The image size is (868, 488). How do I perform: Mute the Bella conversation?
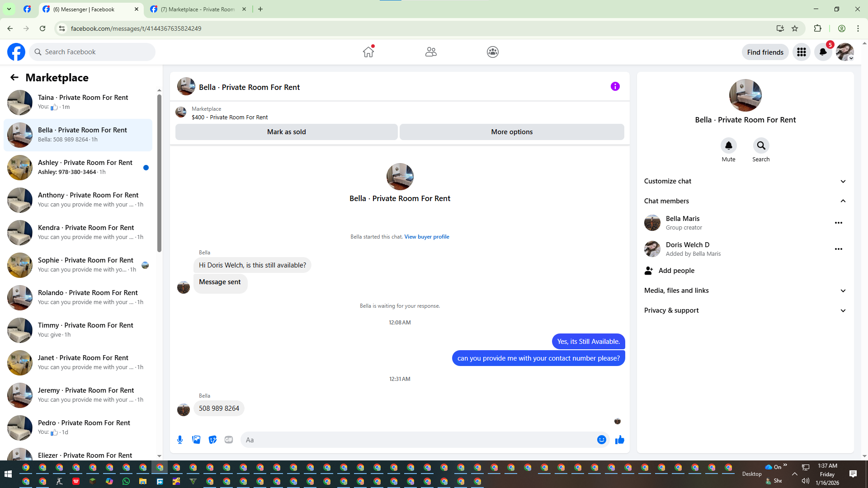[x=728, y=145]
